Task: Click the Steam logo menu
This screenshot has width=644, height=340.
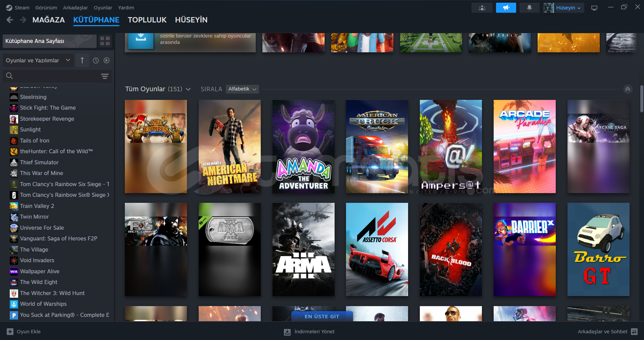Action: (x=18, y=7)
